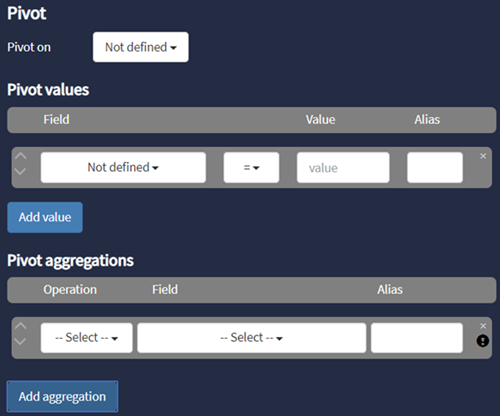Click the aggregation warning icon
The width and height of the screenshot is (500, 416).
pos(483,341)
